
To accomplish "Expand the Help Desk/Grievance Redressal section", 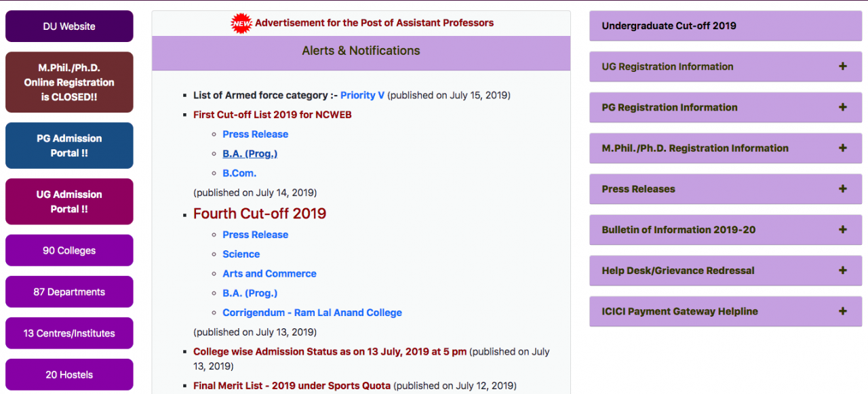I will click(x=842, y=271).
